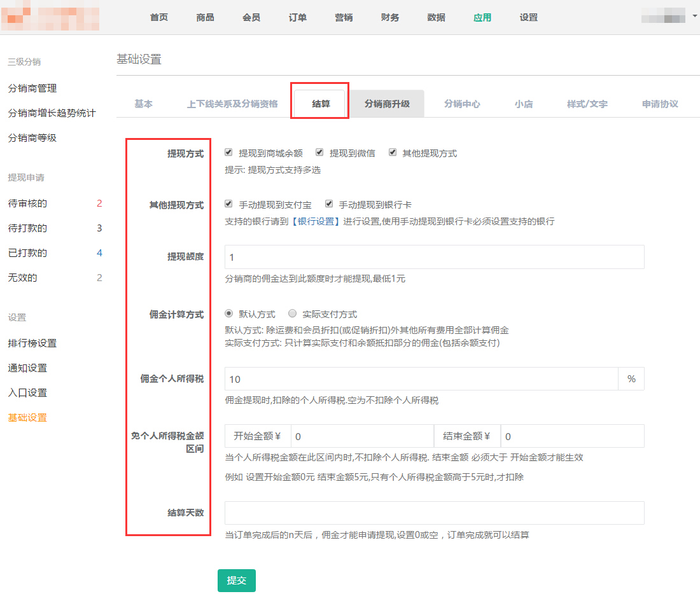This screenshot has height=594, width=700.
Task: Switch to 申请协议 tab
Action: tap(660, 104)
